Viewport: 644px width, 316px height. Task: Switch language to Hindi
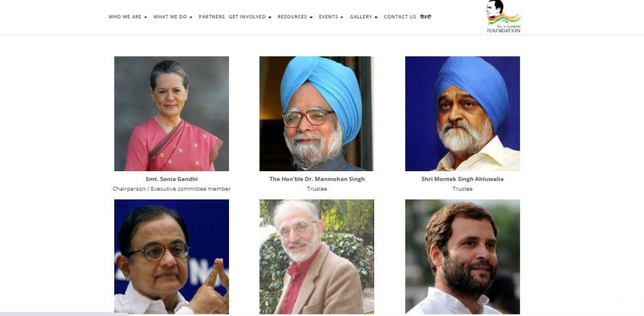426,17
